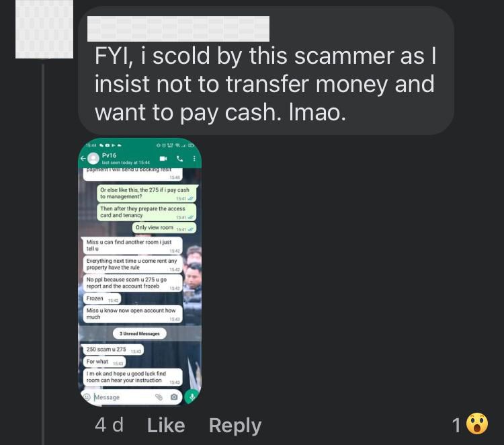The height and width of the screenshot is (445, 504).
Task: Tap the emoji icon in message bar
Action: click(87, 397)
